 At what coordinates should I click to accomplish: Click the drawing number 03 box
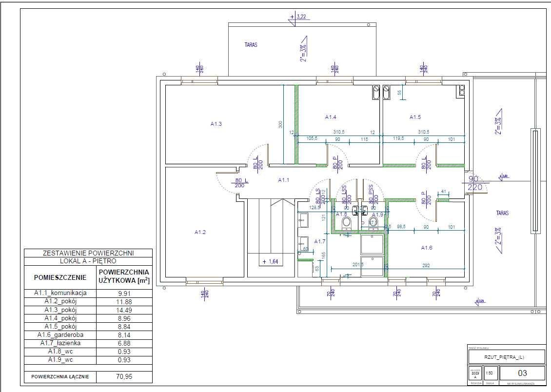pos(522,373)
